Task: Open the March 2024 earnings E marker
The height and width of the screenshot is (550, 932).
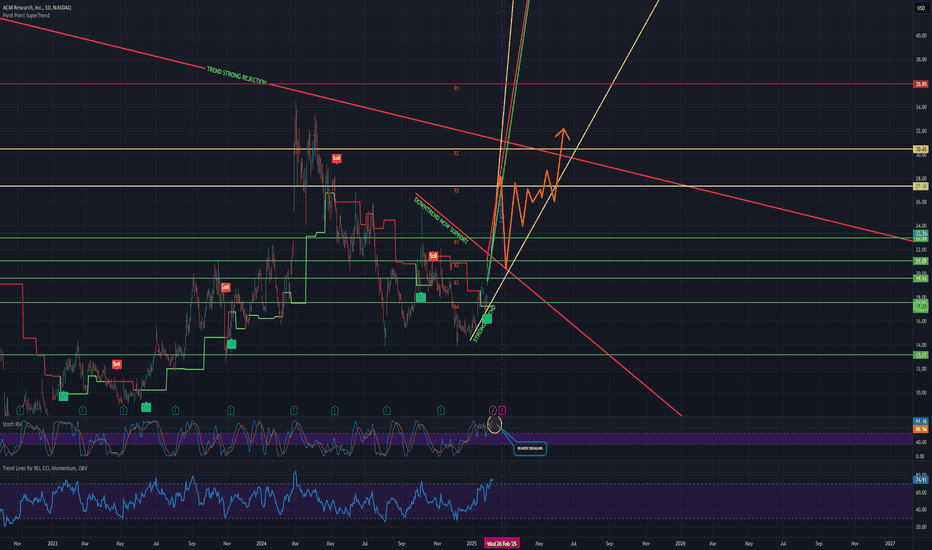Action: tap(294, 410)
